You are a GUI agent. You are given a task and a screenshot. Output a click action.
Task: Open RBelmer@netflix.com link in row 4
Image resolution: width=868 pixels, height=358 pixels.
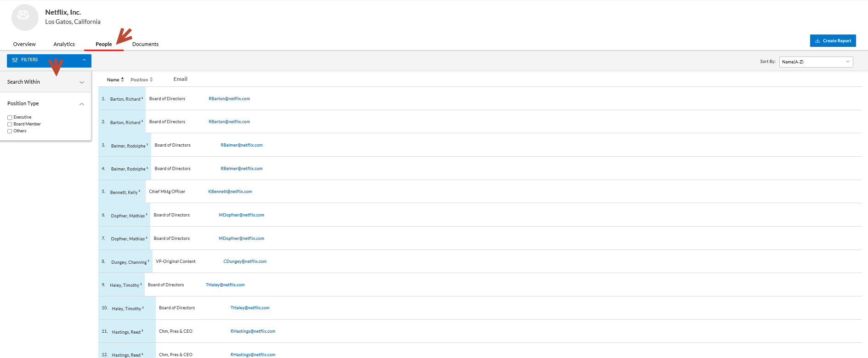point(242,169)
